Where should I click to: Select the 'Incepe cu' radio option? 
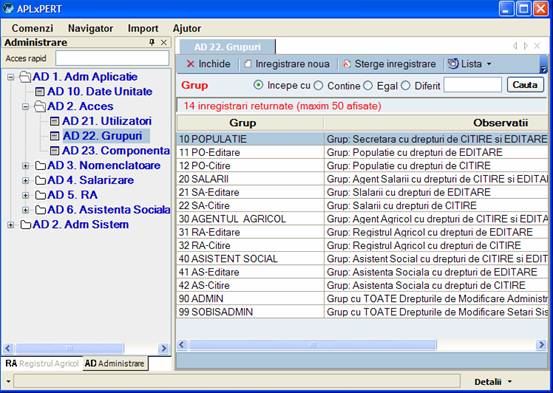pyautogui.click(x=259, y=85)
